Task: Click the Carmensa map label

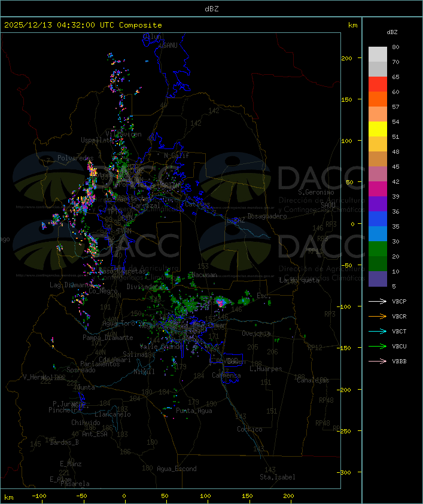Action: pos(226,375)
